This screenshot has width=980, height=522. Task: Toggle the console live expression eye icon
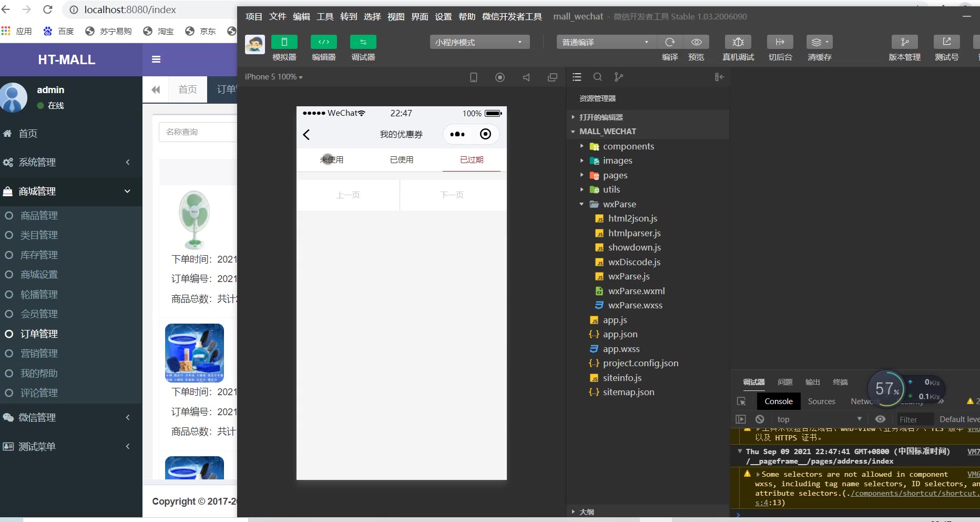880,419
